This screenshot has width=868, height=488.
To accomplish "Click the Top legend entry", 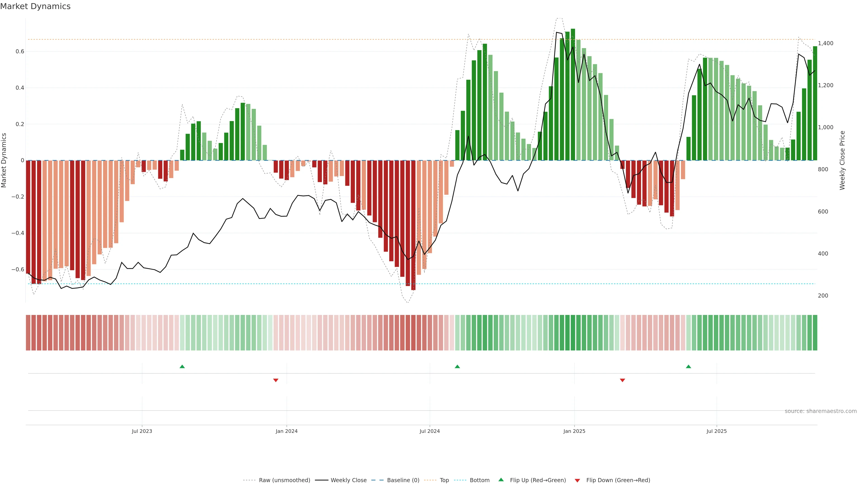I will coord(444,480).
